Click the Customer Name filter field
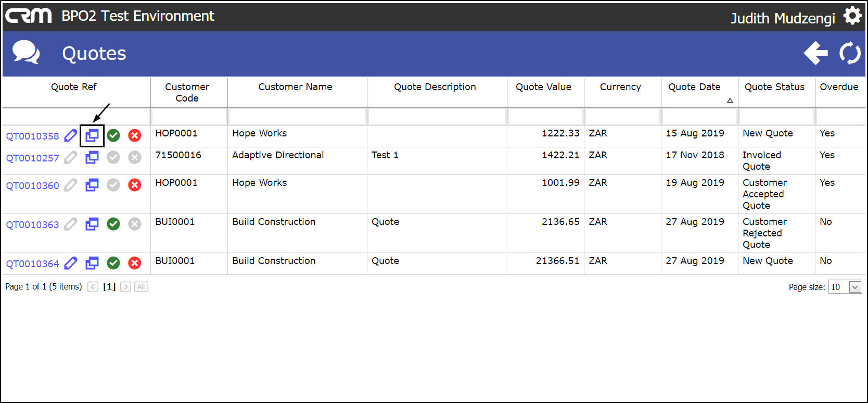This screenshot has width=868, height=403. [x=297, y=117]
